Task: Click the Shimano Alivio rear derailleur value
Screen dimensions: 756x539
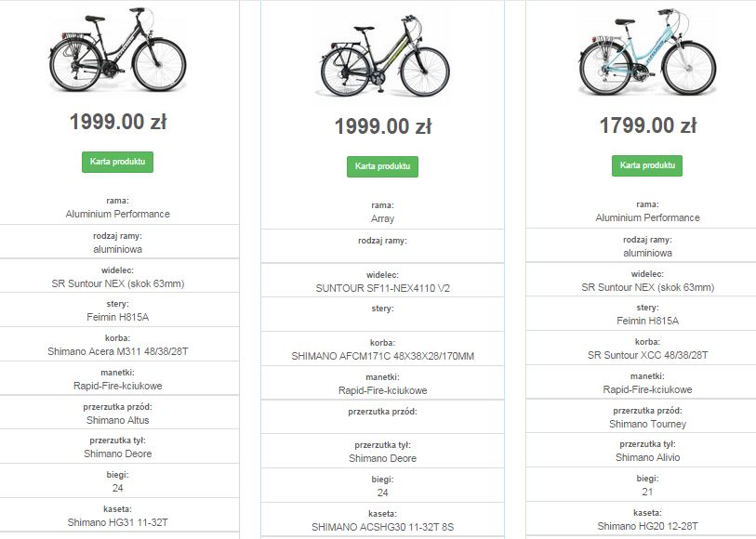Action: (x=647, y=457)
